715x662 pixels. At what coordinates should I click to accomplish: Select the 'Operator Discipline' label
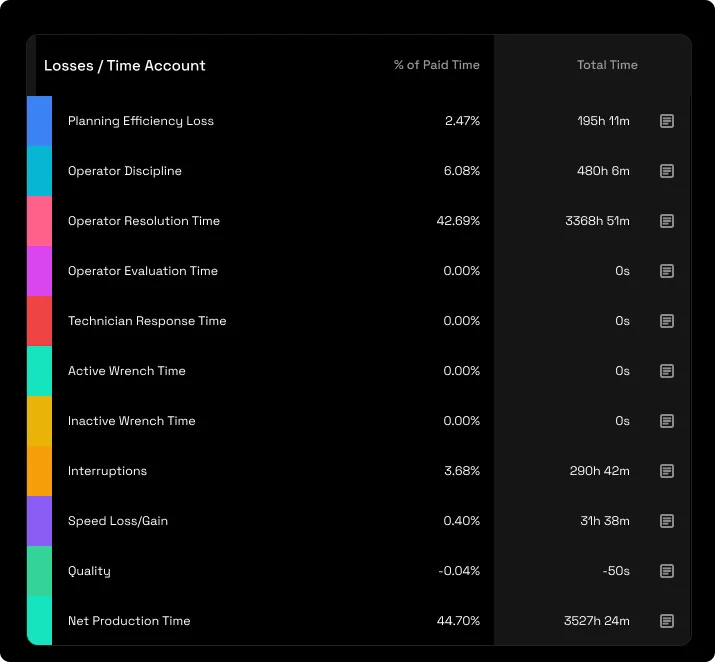coord(124,171)
